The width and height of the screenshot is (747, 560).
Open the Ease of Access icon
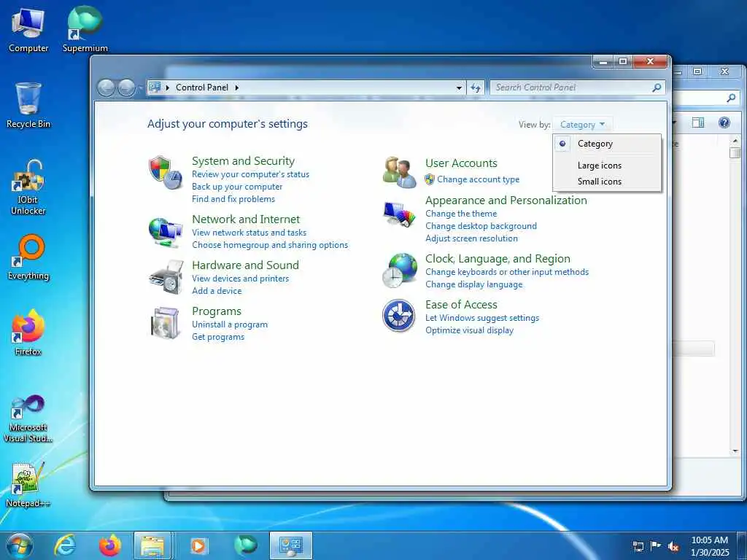[x=399, y=315]
